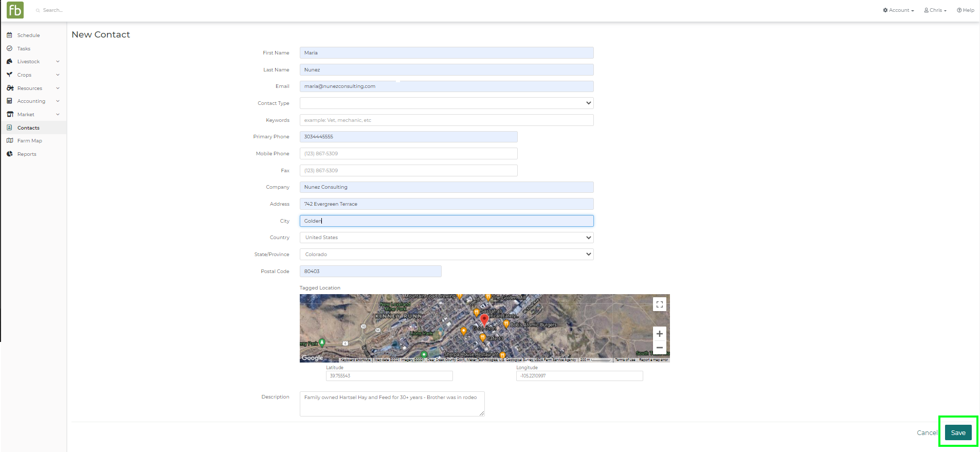Open Reports in the sidebar
The height and width of the screenshot is (452, 980).
[x=27, y=154]
